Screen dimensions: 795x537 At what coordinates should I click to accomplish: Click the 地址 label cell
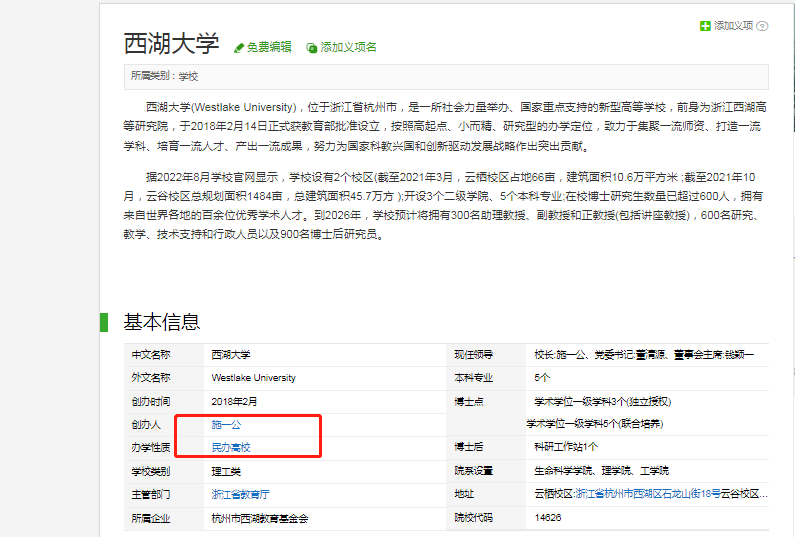coord(486,494)
